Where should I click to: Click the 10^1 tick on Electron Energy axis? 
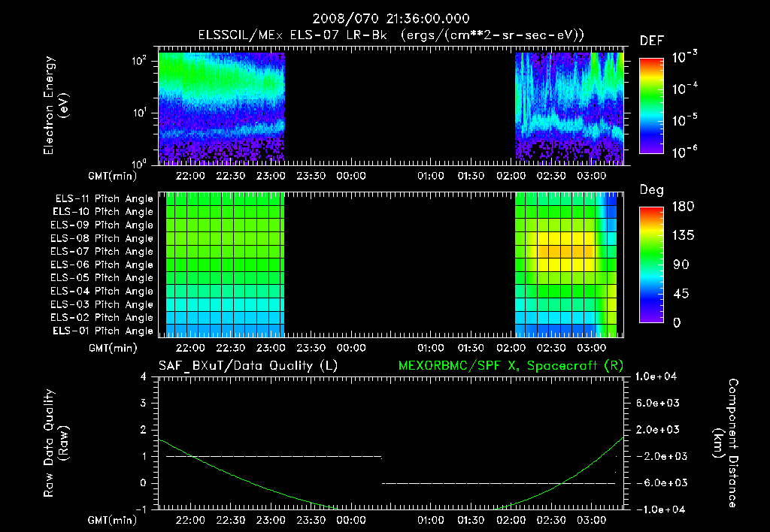[139, 113]
